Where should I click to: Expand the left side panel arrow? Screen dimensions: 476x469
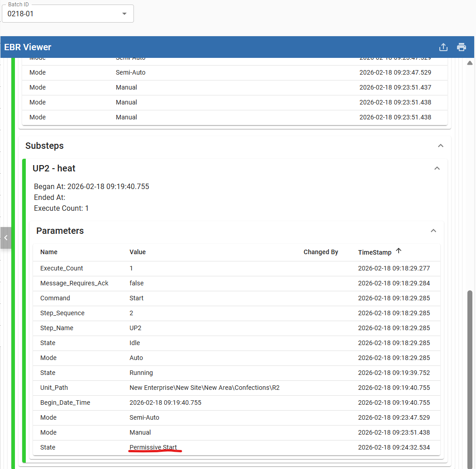[x=5, y=237]
